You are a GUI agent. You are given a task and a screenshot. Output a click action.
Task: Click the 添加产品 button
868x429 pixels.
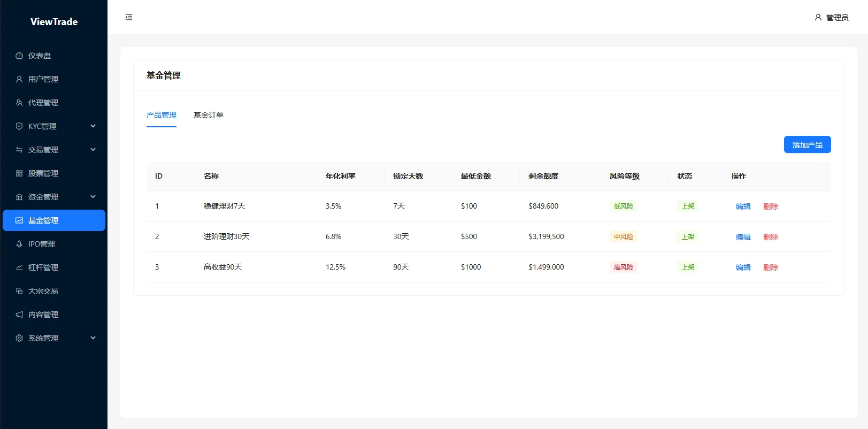807,144
